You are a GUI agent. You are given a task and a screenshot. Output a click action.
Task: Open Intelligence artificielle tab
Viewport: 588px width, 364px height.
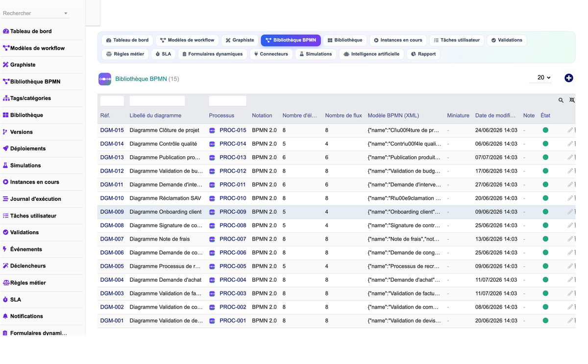(x=371, y=54)
